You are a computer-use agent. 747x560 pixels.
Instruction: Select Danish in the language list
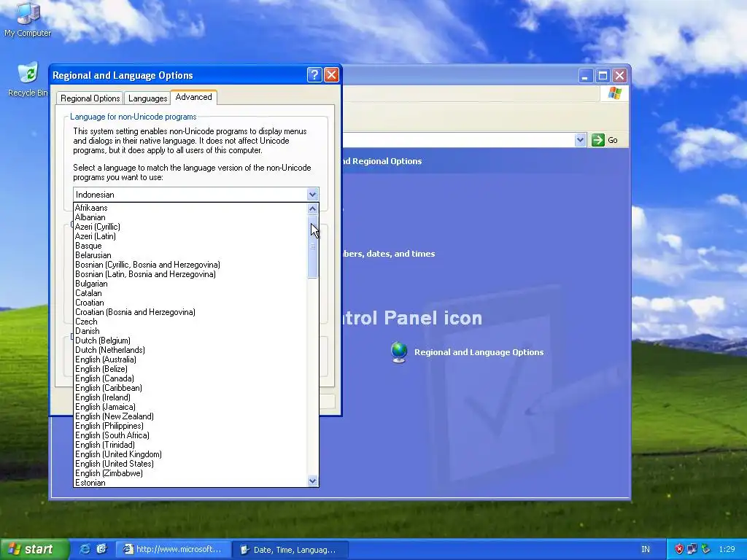tap(190, 332)
